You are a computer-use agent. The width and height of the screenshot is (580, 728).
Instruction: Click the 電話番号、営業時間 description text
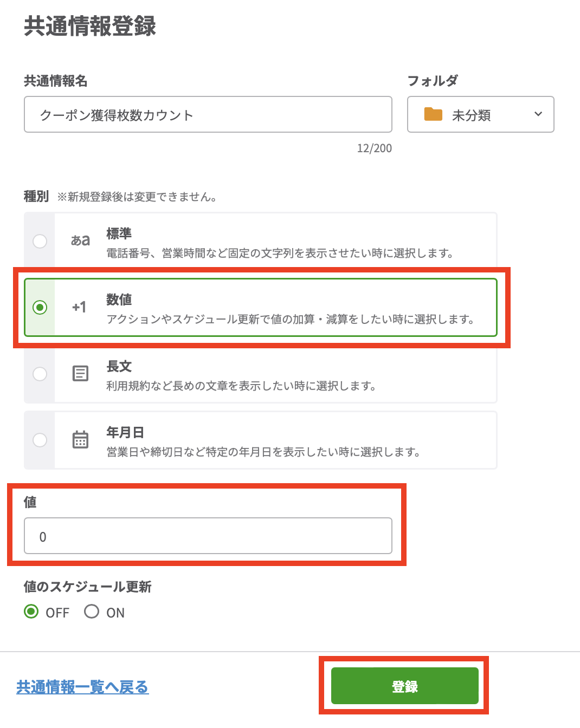click(x=280, y=253)
